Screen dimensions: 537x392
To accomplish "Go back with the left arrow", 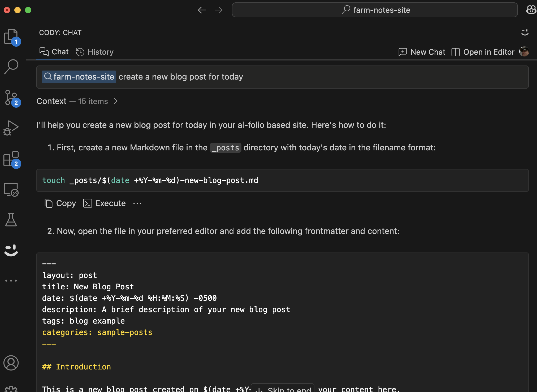I will click(x=202, y=10).
